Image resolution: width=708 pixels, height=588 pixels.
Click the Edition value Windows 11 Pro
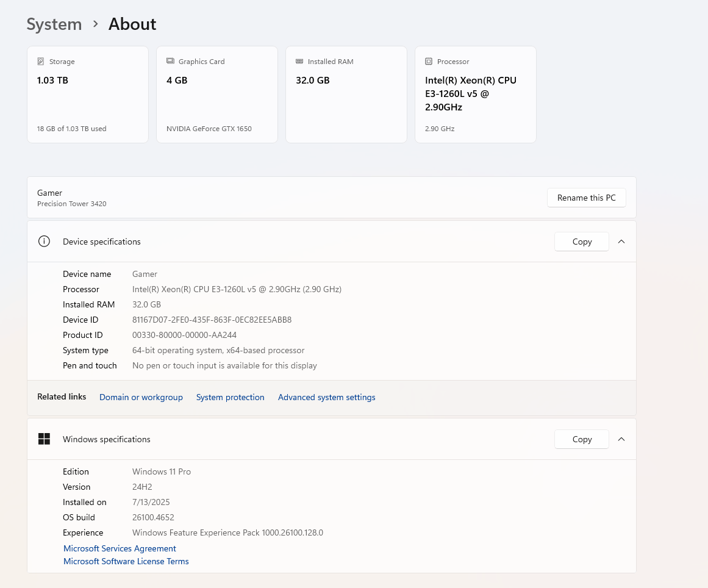(x=161, y=471)
